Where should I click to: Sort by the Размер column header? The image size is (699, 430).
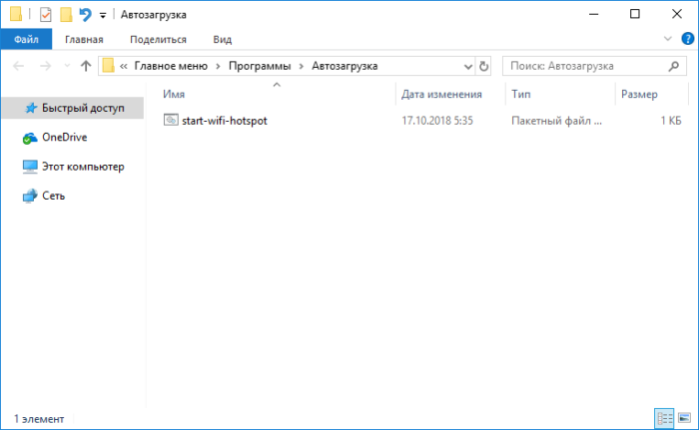(x=639, y=94)
